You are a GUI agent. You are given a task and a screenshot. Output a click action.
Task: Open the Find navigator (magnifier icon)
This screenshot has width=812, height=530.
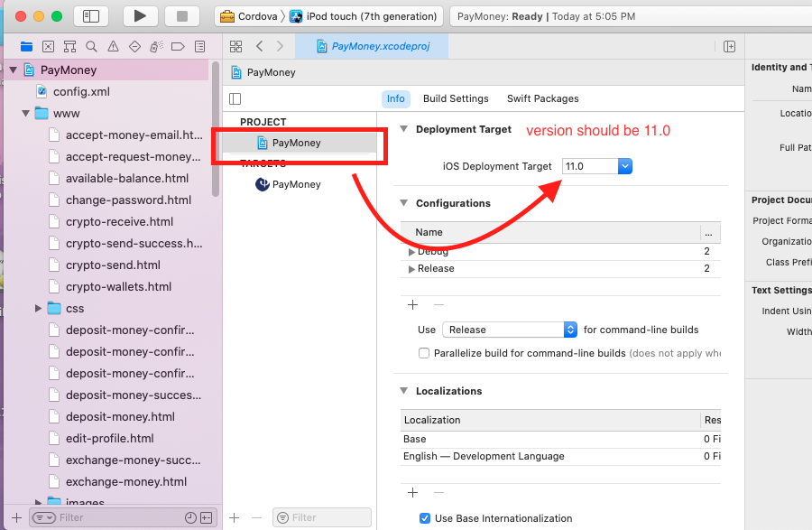[x=91, y=47]
